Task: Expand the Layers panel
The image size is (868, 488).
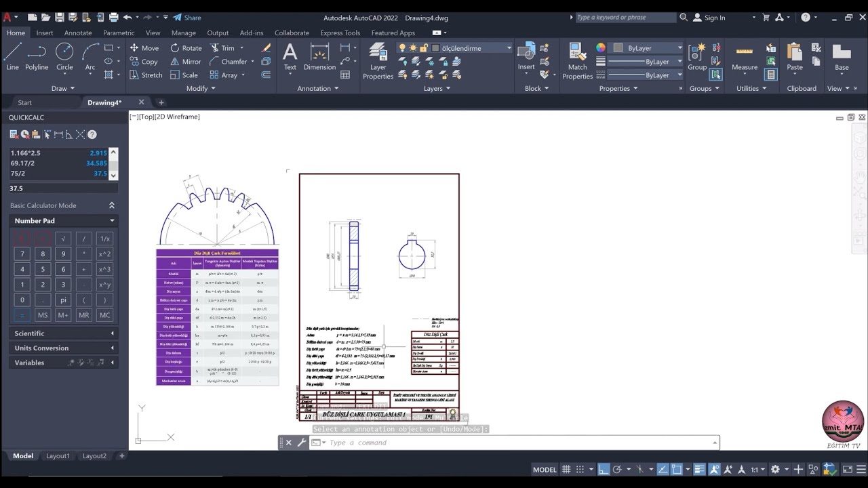Action: (437, 88)
